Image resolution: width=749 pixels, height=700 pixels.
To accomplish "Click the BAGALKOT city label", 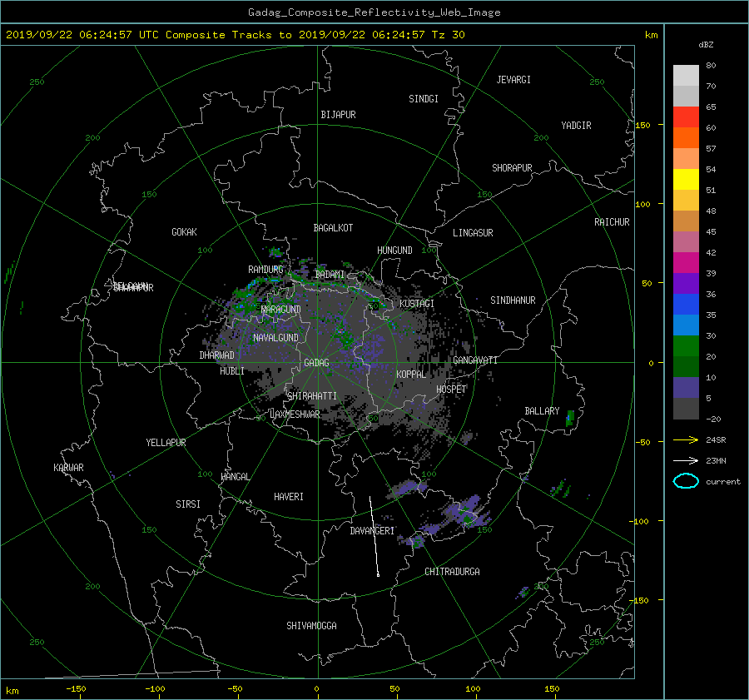I will click(x=333, y=228).
